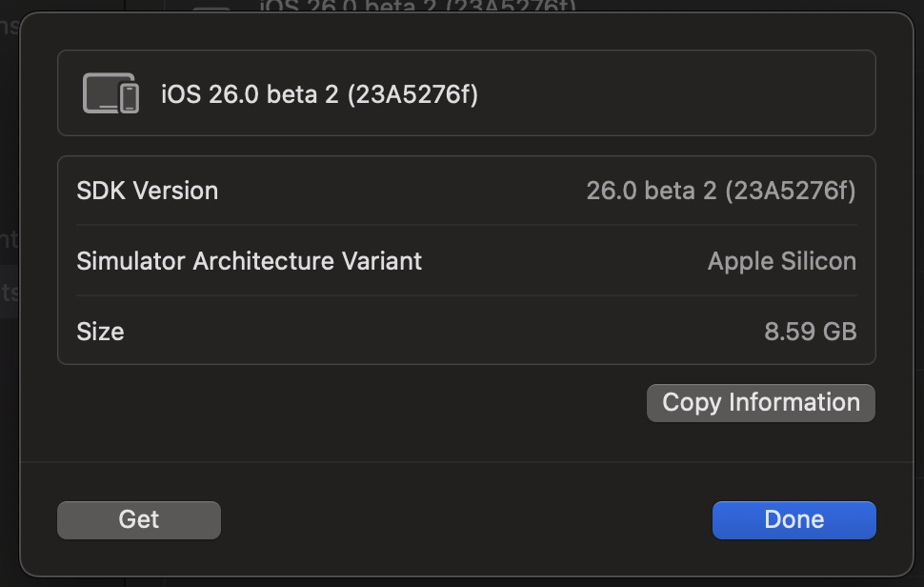The image size is (924, 587).
Task: Select the highlighted sidebar item behind dialog's left edge
Action: (x=10, y=292)
